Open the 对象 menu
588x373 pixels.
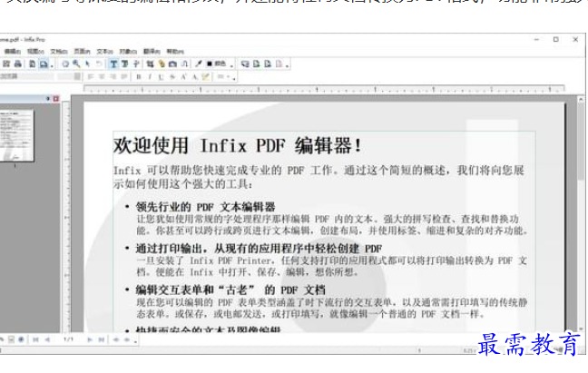(x=128, y=52)
